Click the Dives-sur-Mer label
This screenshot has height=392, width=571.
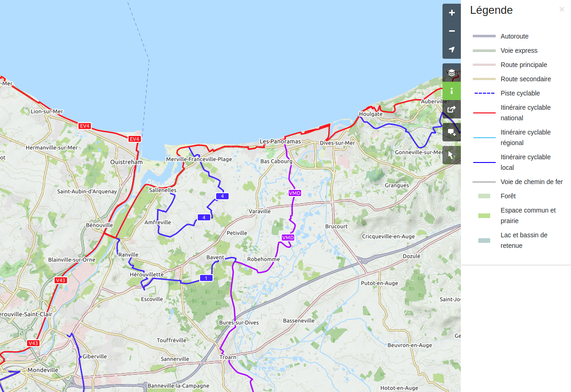[x=337, y=143]
